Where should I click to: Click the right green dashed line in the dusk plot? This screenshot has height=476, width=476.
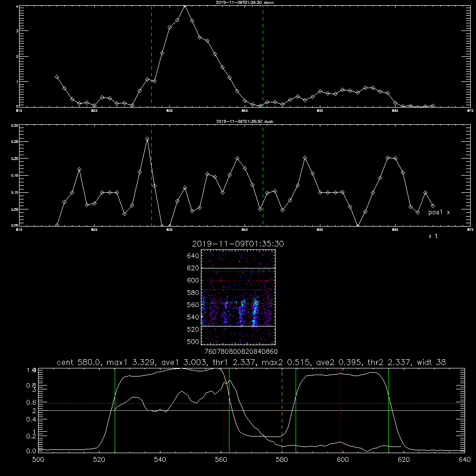(x=263, y=176)
